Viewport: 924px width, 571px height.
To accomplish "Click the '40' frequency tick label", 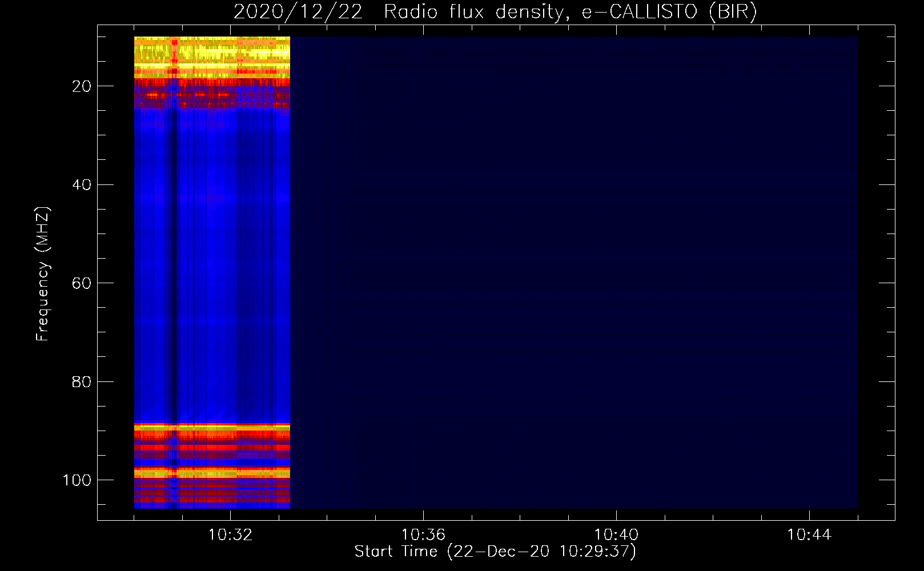I will 82,185.
